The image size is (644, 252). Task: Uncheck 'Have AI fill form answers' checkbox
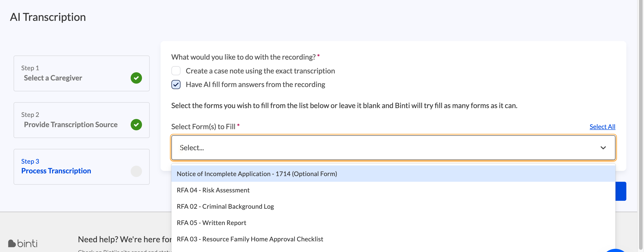[176, 85]
